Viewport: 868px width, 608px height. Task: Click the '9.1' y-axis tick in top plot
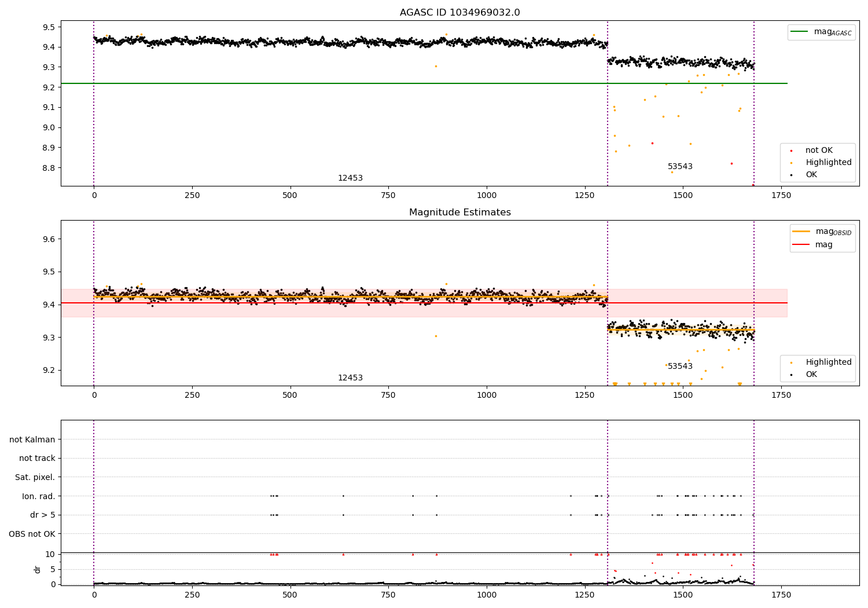tap(49, 108)
